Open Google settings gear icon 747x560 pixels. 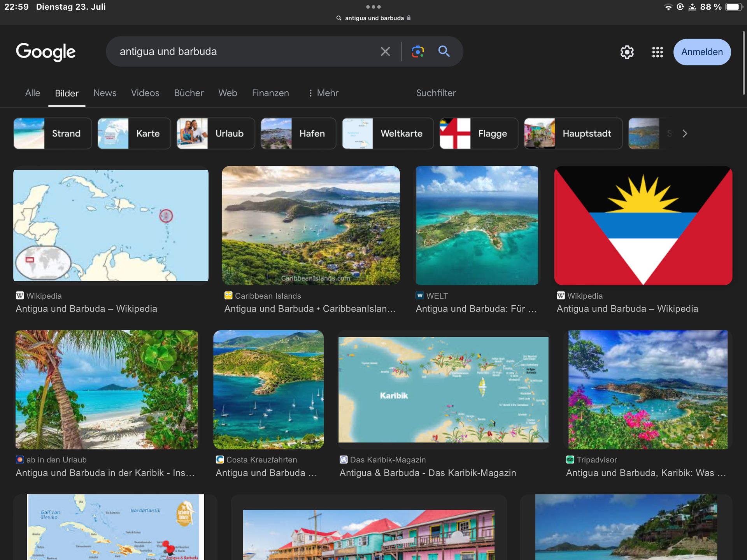point(627,52)
